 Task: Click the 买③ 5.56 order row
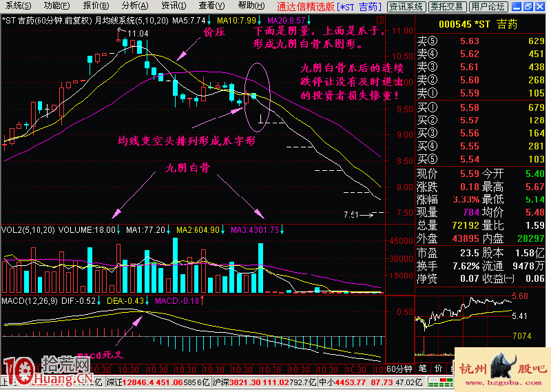click(480, 133)
